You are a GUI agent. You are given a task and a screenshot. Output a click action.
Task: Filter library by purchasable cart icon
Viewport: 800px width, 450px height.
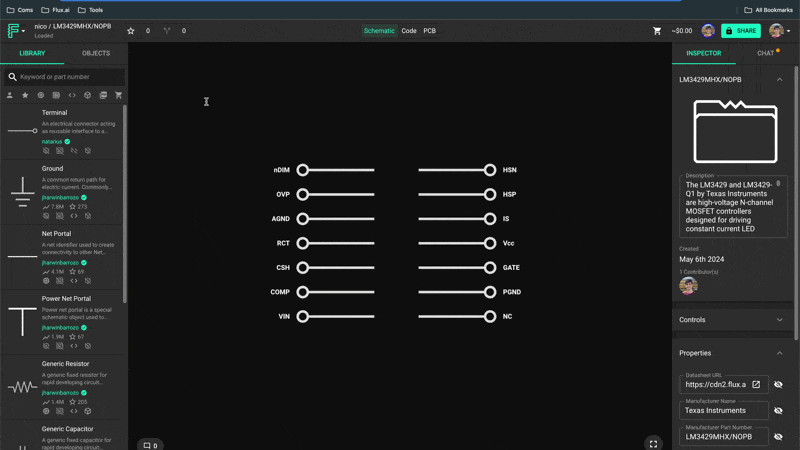[118, 95]
